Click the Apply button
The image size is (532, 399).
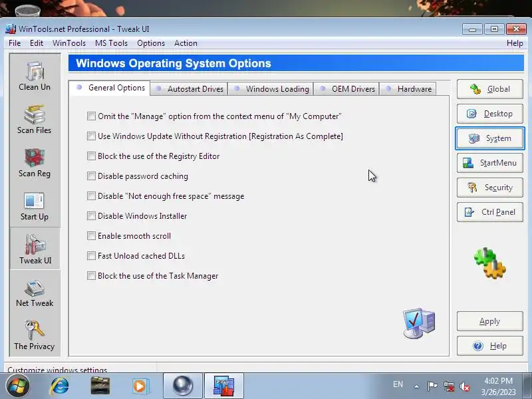pyautogui.click(x=490, y=321)
